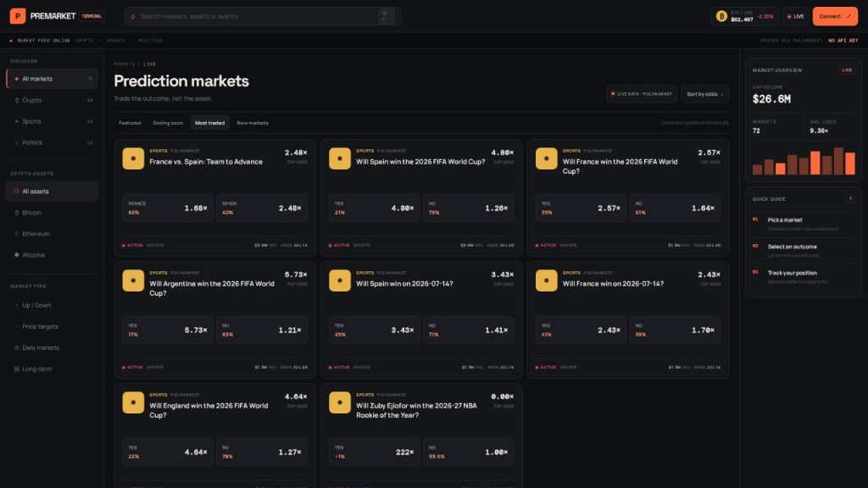Open Crypto category in sidebar
Screen dimensions: 868x488
[x=52, y=100]
